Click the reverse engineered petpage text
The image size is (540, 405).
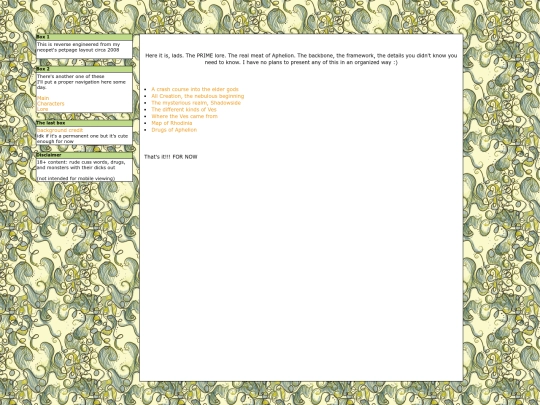[79, 47]
